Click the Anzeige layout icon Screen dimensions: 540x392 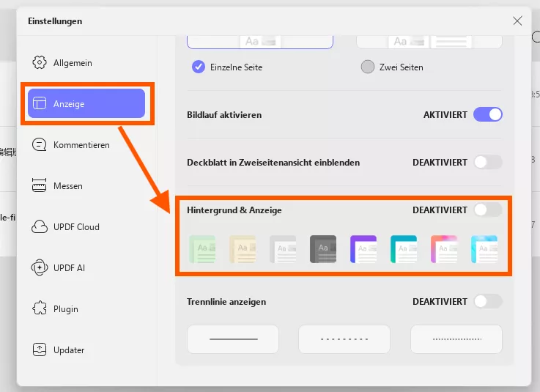coord(40,103)
